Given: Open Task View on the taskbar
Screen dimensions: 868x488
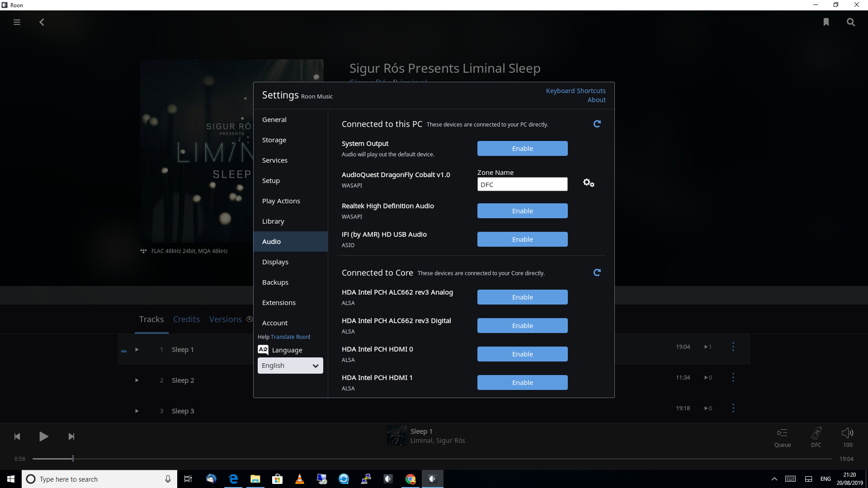Looking at the screenshot, I should click(x=188, y=479).
